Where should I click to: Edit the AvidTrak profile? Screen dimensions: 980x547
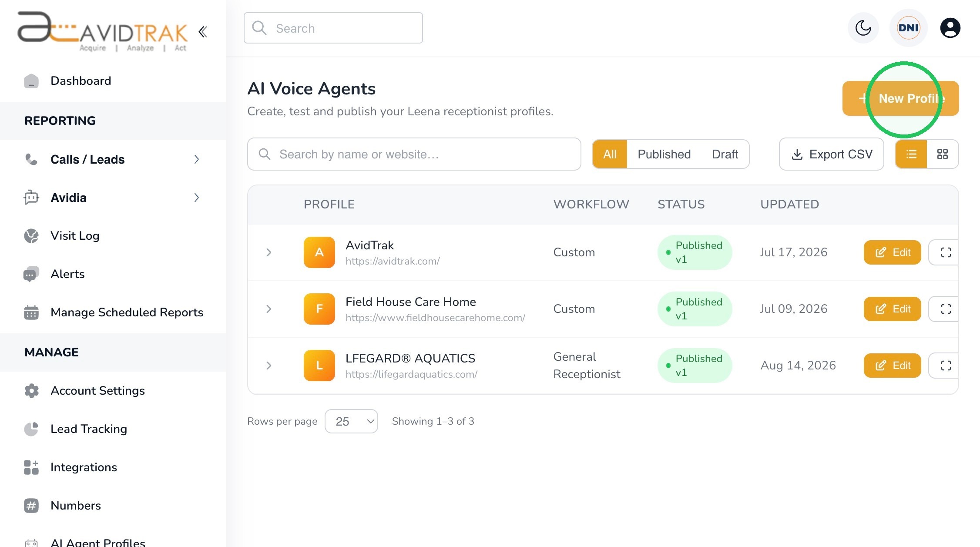(892, 252)
